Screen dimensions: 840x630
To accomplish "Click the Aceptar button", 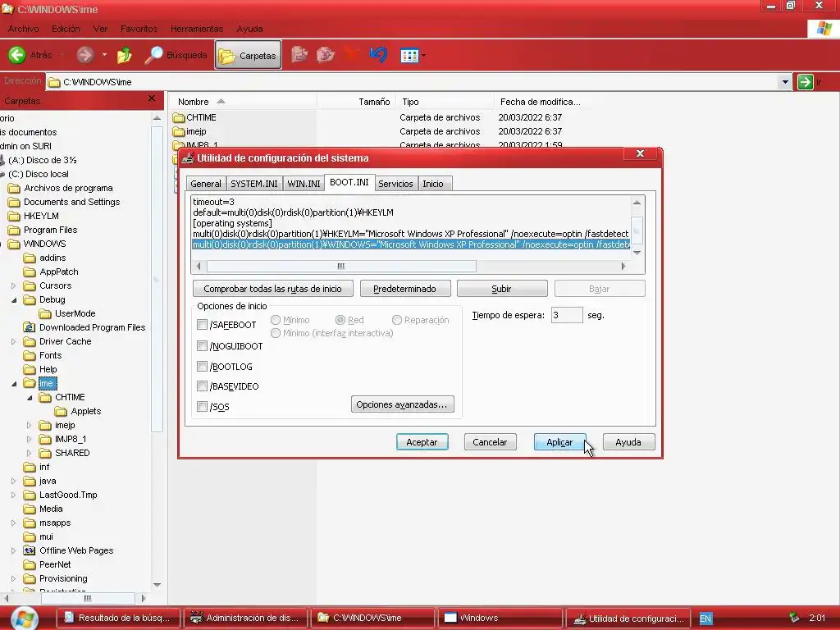I will (x=422, y=442).
